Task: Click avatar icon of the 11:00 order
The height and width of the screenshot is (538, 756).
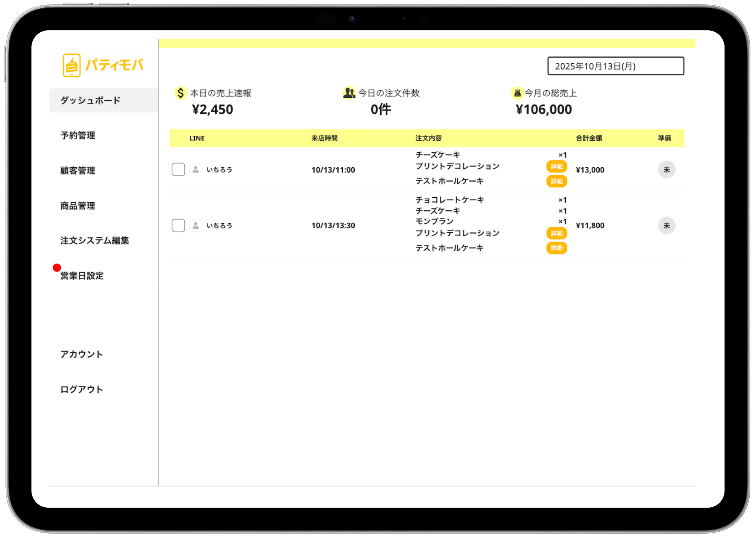Action: pyautogui.click(x=195, y=170)
